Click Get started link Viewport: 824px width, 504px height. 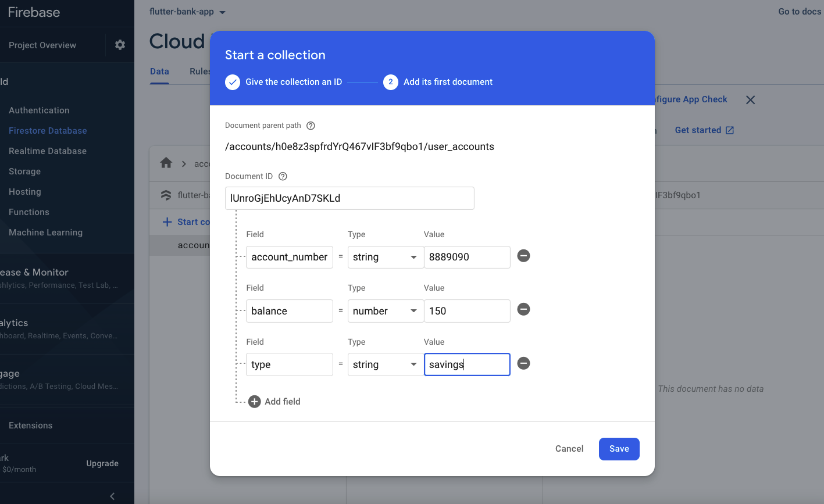704,130
